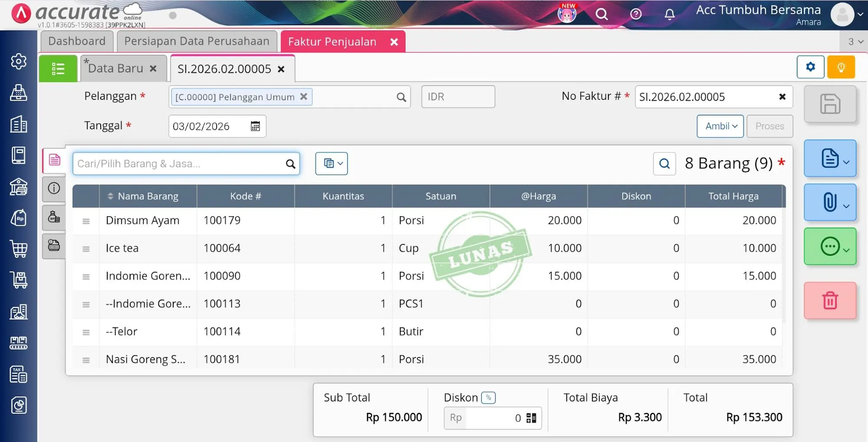Viewport: 868px width, 442px height.
Task: Expand the paperclip attachment dropdown
Action: tap(830, 202)
